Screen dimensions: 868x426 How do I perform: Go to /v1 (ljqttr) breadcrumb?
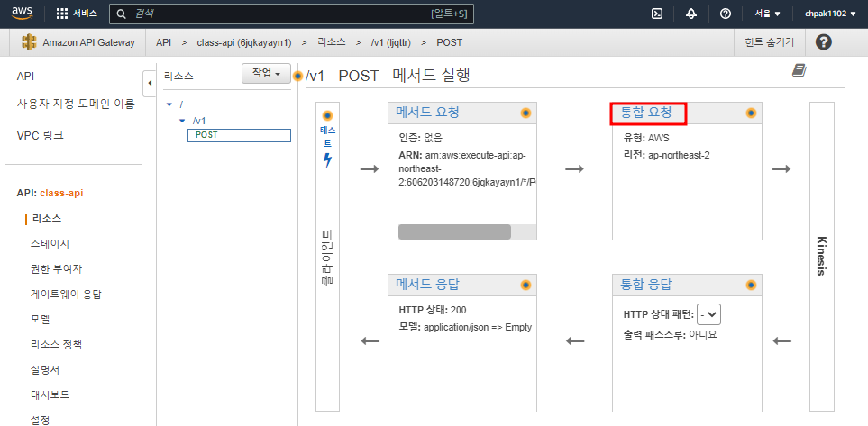click(x=391, y=42)
